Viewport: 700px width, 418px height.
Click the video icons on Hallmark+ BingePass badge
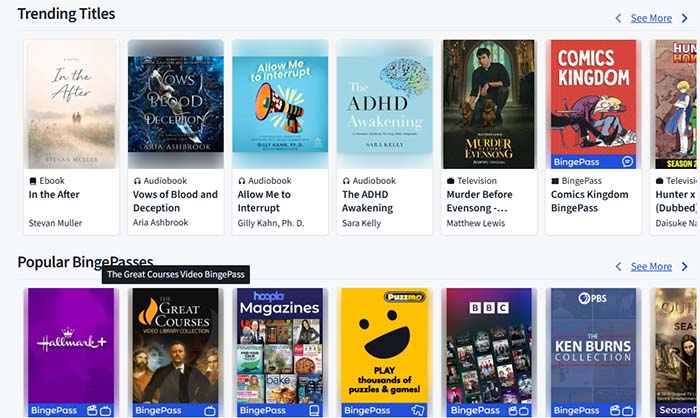click(x=99, y=410)
